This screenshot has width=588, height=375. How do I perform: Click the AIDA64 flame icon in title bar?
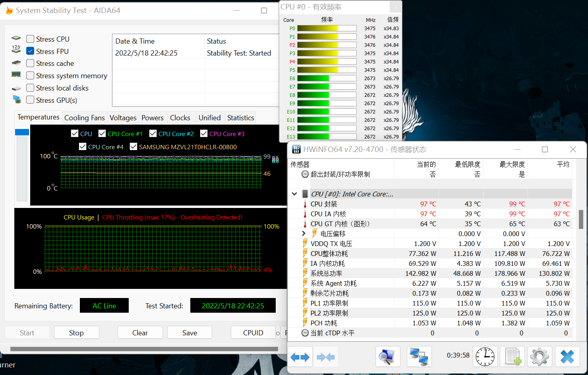(9, 10)
